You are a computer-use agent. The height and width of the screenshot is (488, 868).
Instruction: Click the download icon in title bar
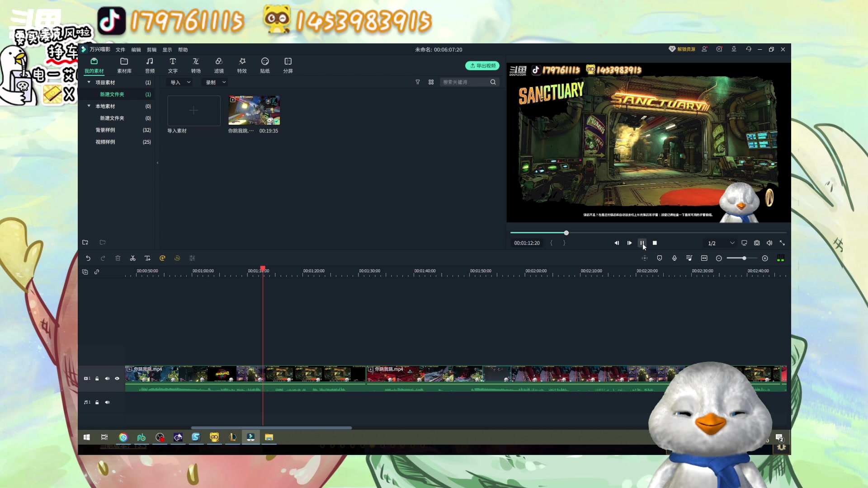pos(734,49)
